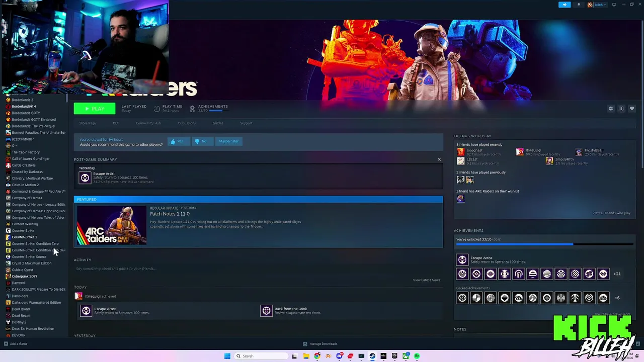Open the Discussions tab

click(x=187, y=123)
